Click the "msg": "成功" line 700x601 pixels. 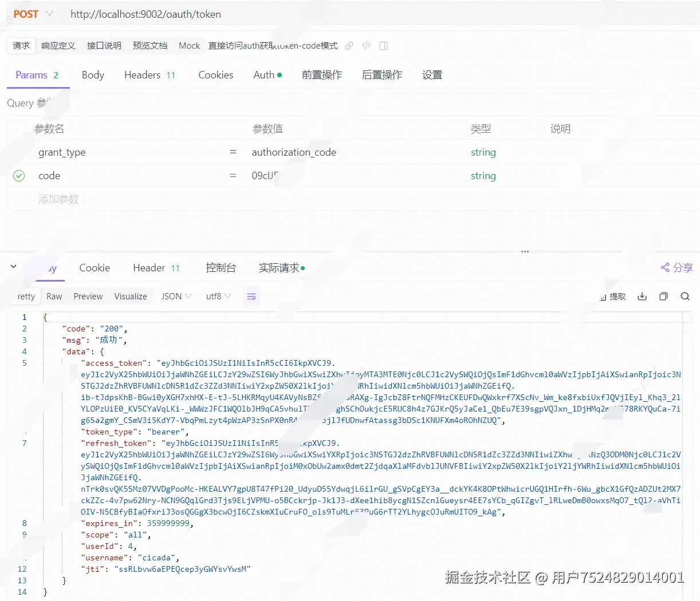click(x=95, y=340)
